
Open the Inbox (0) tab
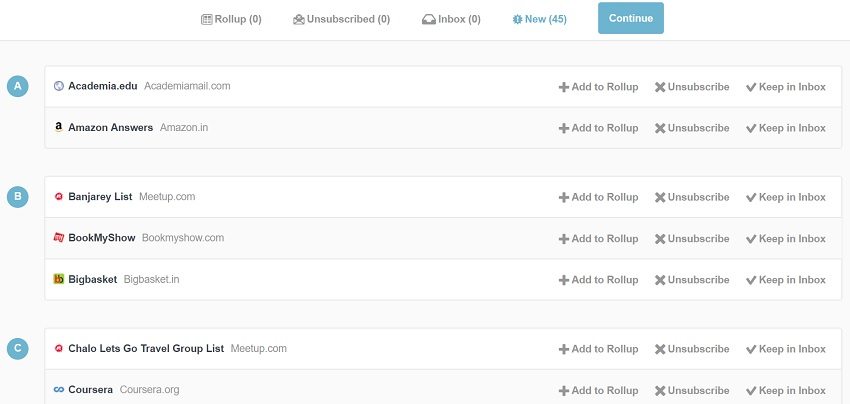(451, 20)
